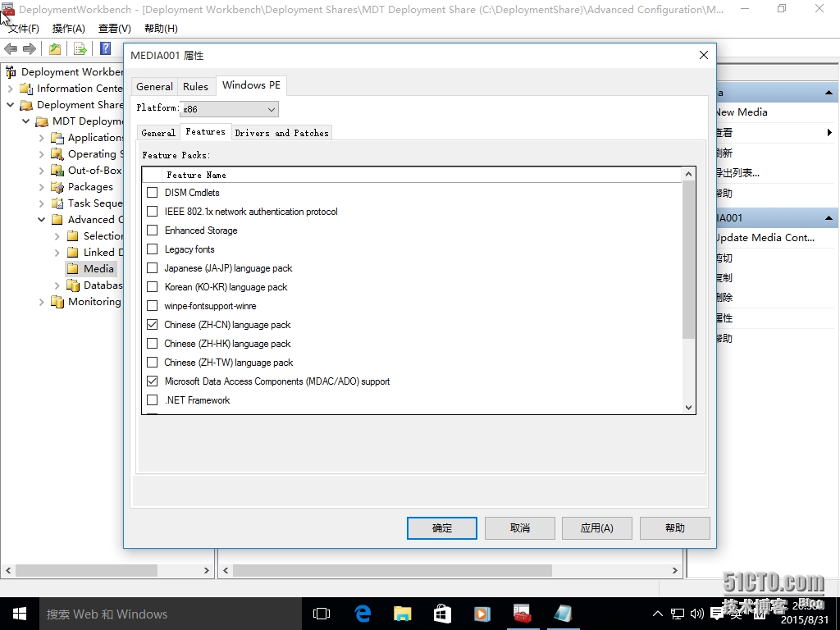
Task: Switch to Drivers and Patches tab
Action: (x=282, y=133)
